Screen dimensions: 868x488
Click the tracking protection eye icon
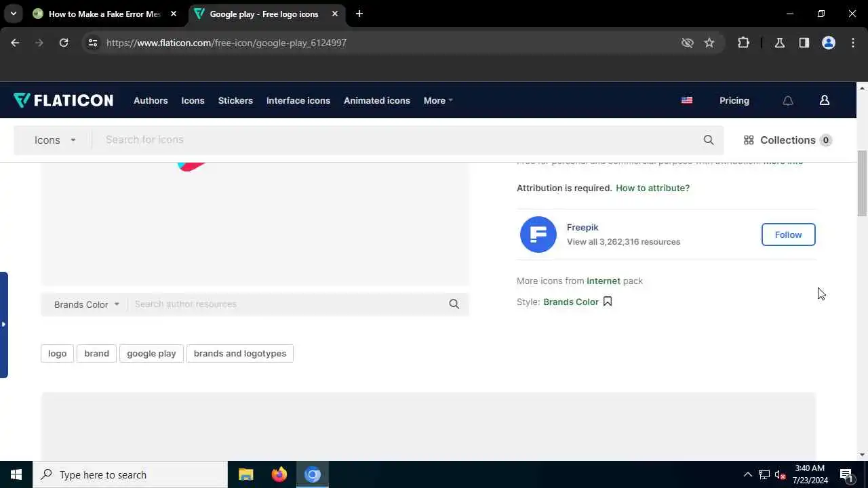pyautogui.click(x=688, y=43)
